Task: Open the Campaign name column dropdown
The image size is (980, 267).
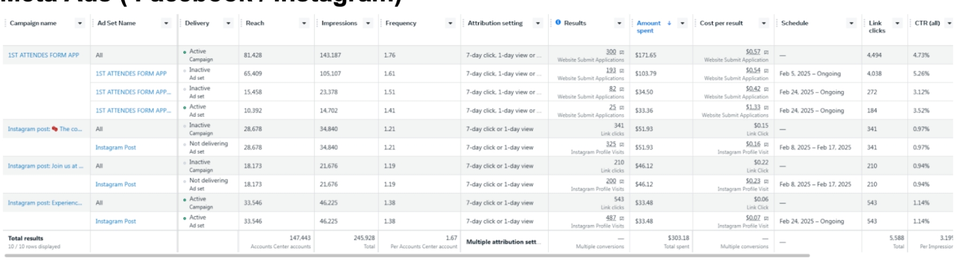Action: tap(80, 24)
